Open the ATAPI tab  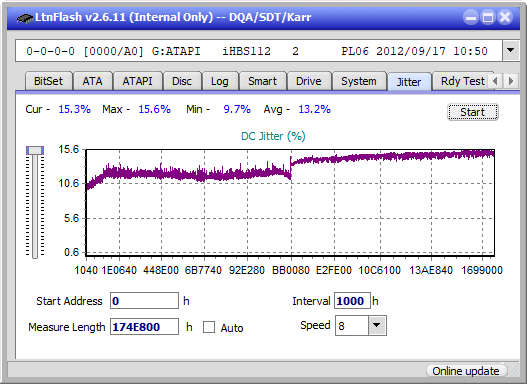pos(137,81)
